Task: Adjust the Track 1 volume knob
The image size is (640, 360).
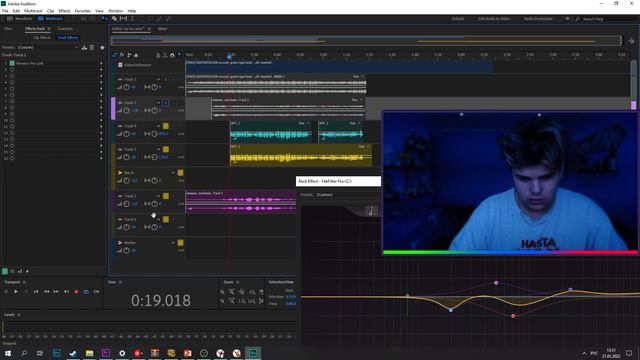Action: coord(127,87)
